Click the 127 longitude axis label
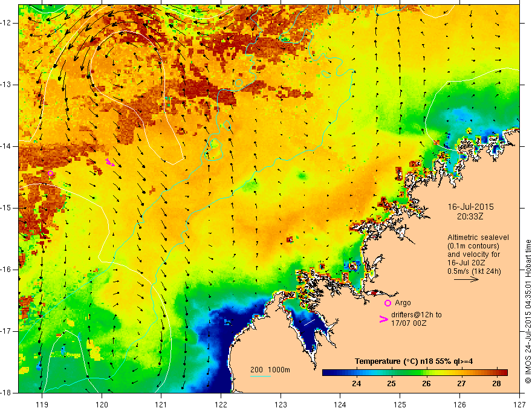Screen dimensions: 532x411 pos(519,404)
